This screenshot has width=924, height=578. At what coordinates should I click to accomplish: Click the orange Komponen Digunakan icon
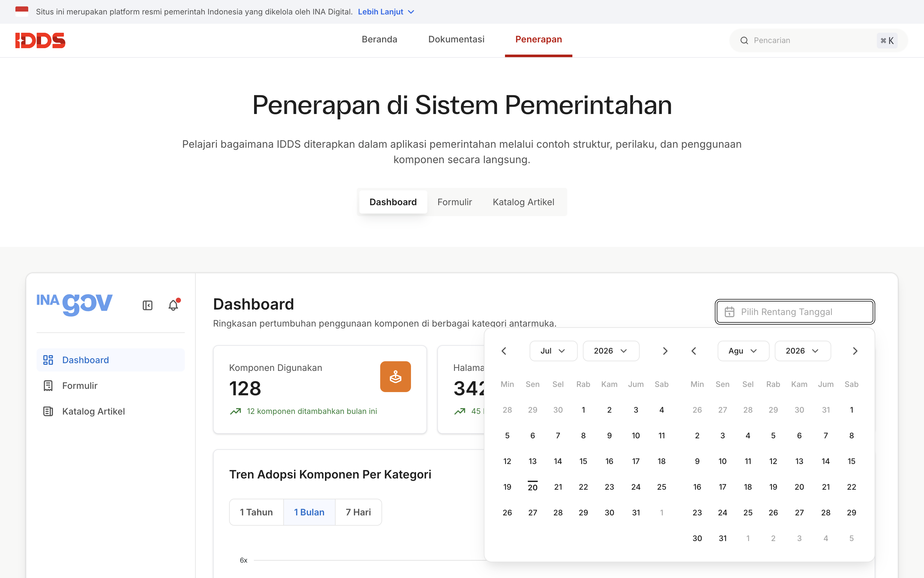click(395, 377)
